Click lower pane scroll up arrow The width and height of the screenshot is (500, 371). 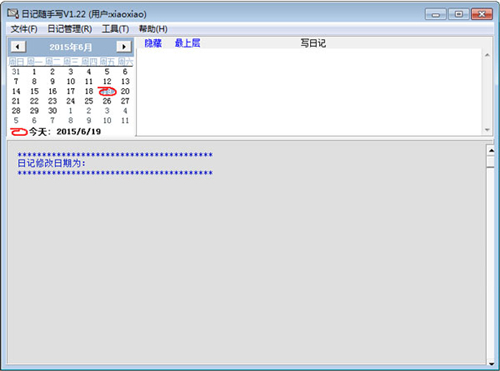click(x=491, y=151)
